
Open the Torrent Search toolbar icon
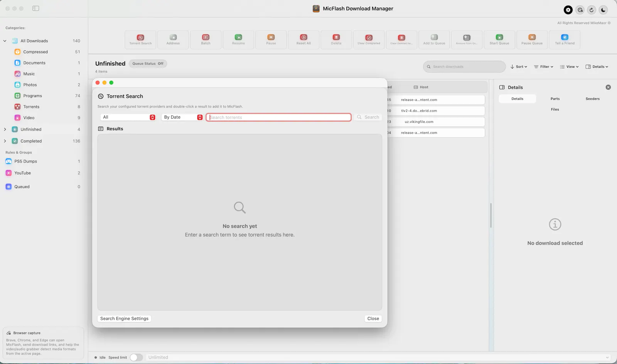click(140, 40)
